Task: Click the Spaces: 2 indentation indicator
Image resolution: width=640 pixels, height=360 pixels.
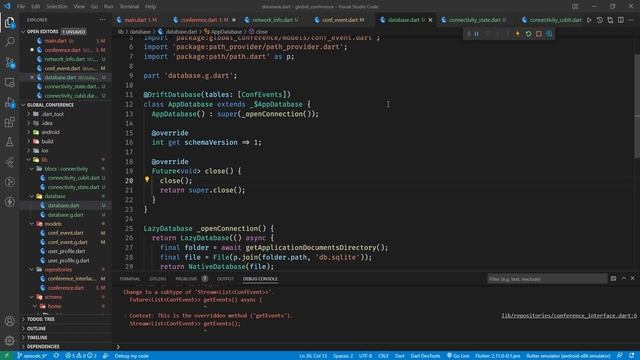Action: (x=343, y=356)
